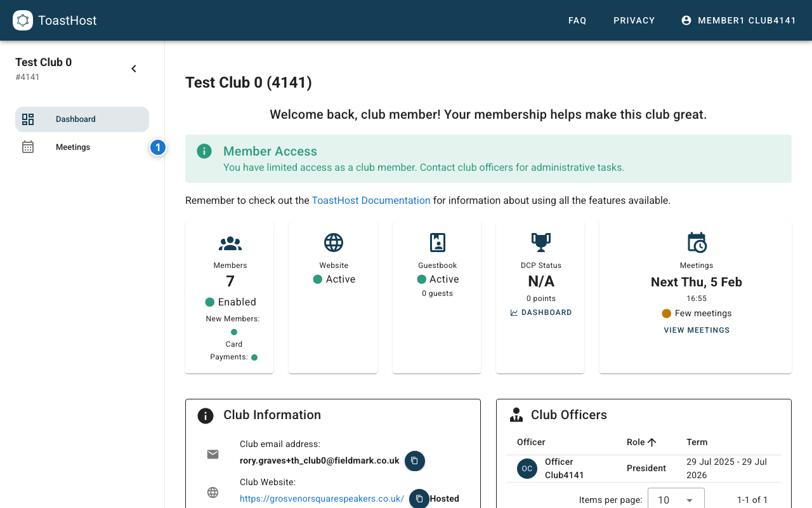The width and height of the screenshot is (812, 508).
Task: Click VIEW MEETINGS in the Meetings card
Action: pos(696,330)
